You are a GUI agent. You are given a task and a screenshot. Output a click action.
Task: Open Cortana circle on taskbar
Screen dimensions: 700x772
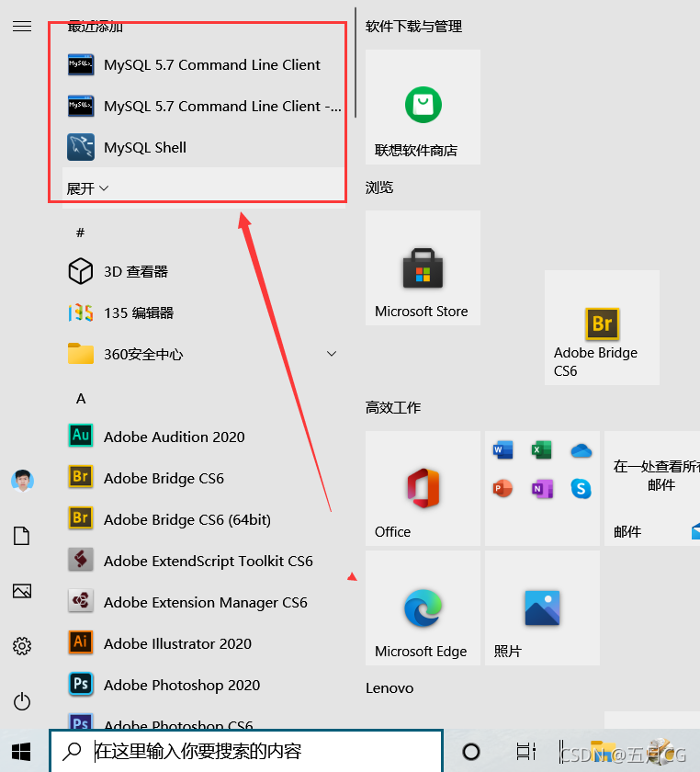[471, 752]
